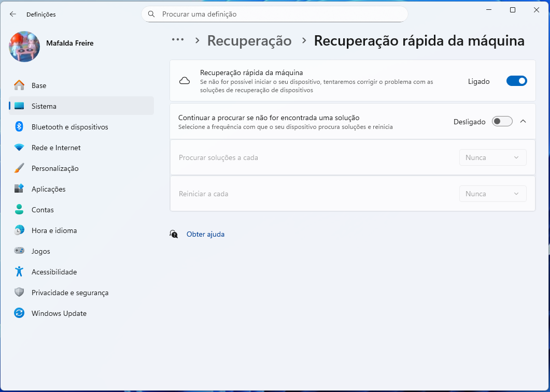Screen dimensions: 550x392
Task: Click the Personalização paintbrush icon
Action: pos(19,168)
